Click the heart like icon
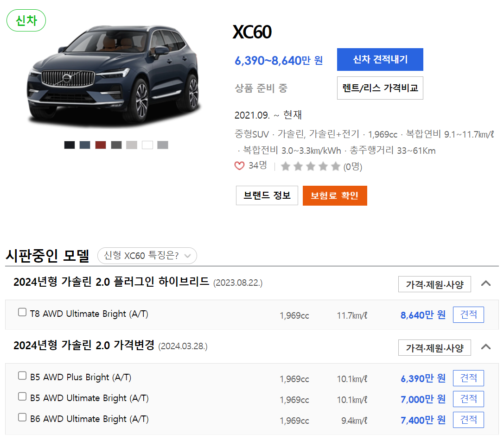Viewport: 504px width, 440px height. 239,166
